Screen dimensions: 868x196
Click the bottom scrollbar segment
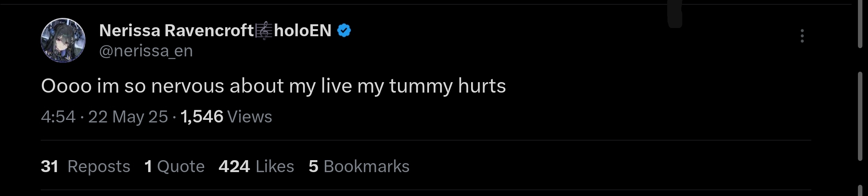point(860,190)
